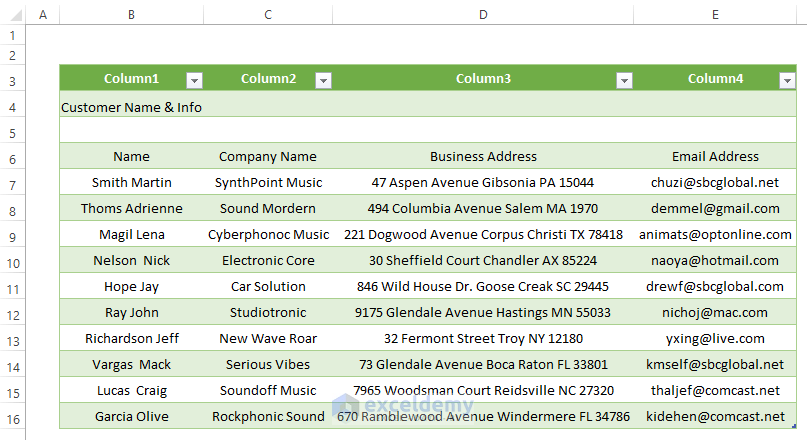Click the Column3 header cell text

pyautogui.click(x=483, y=78)
